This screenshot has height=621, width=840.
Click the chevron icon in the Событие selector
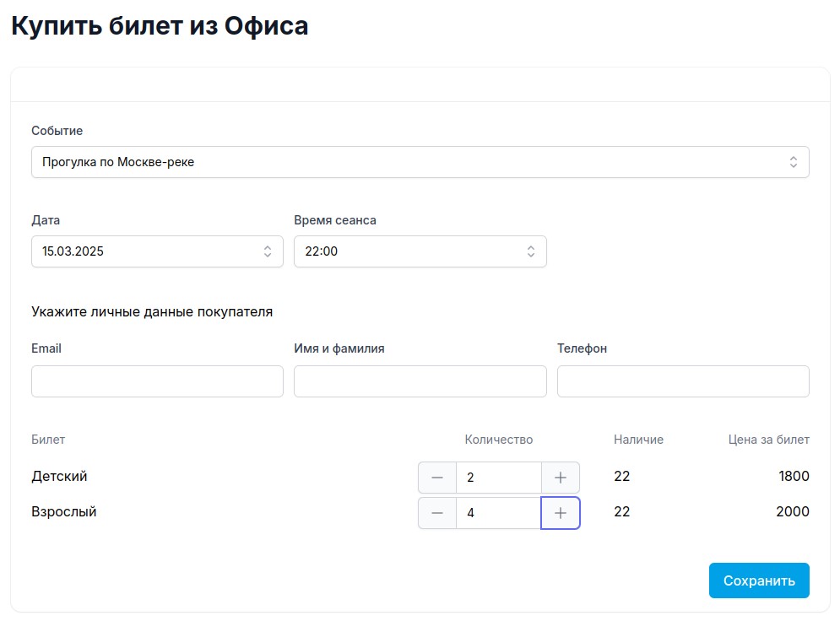click(x=793, y=161)
